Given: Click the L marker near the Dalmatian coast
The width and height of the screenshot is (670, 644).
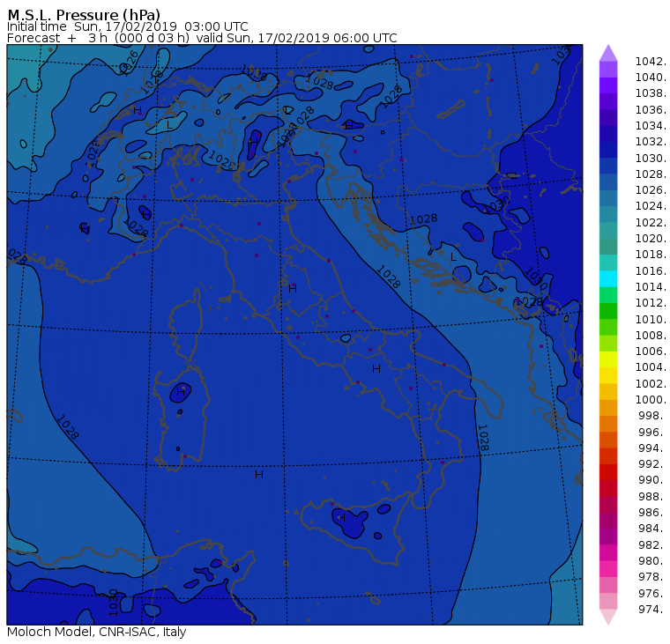Looking at the screenshot, I should click(x=453, y=257).
